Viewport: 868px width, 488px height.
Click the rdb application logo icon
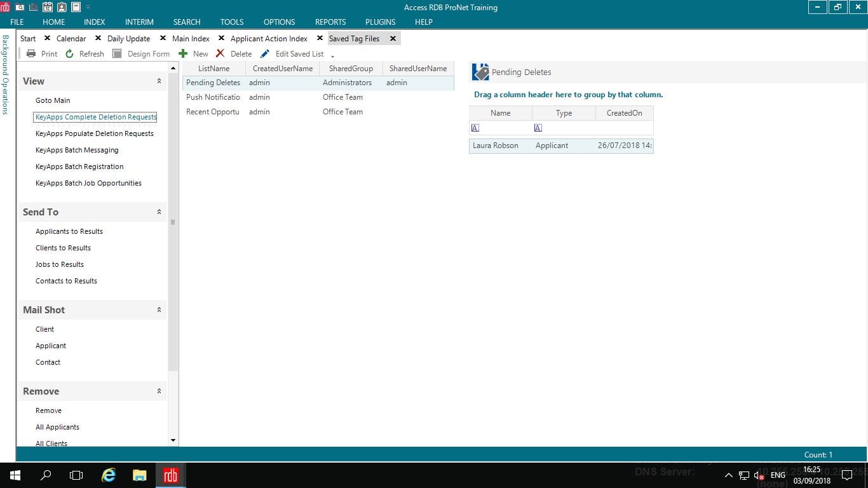click(x=5, y=8)
